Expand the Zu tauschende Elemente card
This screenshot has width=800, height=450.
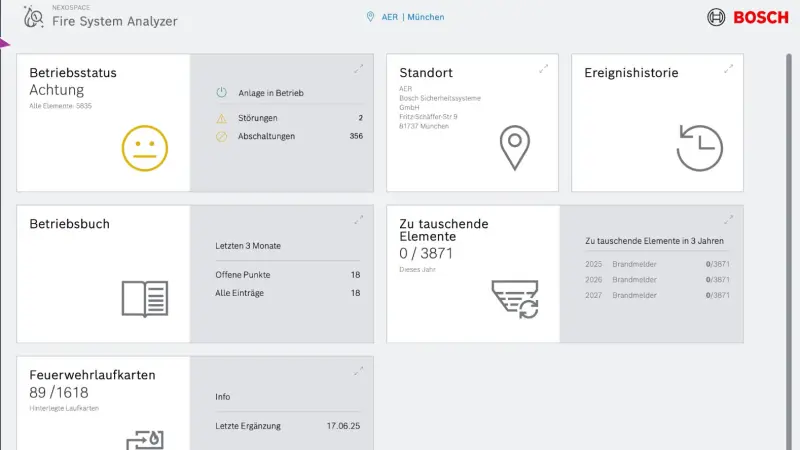click(728, 220)
